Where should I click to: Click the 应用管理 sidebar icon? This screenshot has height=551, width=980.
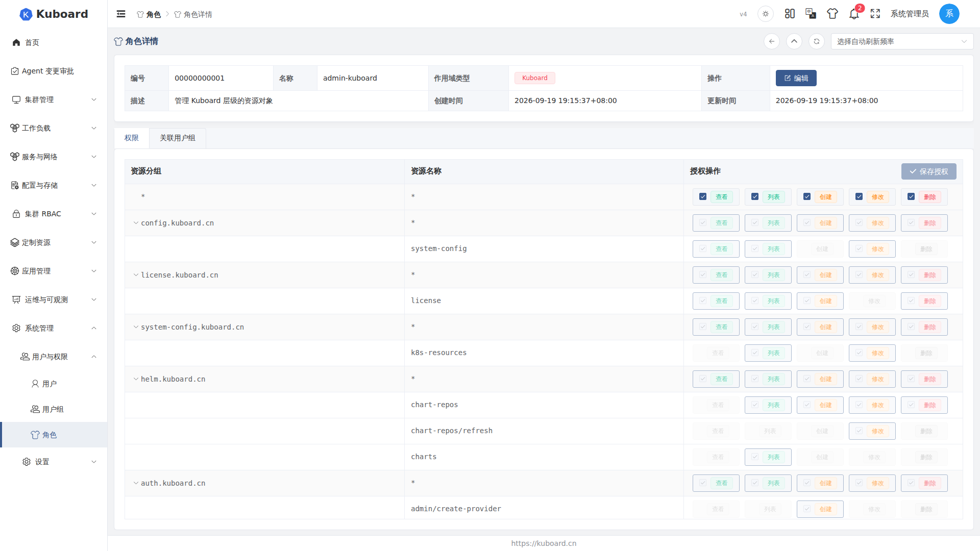tap(15, 271)
